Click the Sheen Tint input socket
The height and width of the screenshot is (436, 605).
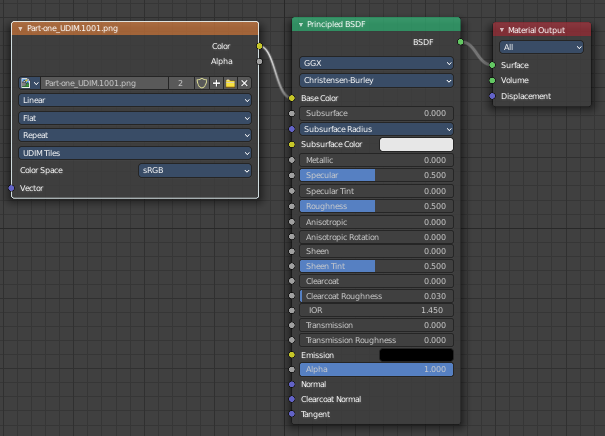[x=292, y=266]
